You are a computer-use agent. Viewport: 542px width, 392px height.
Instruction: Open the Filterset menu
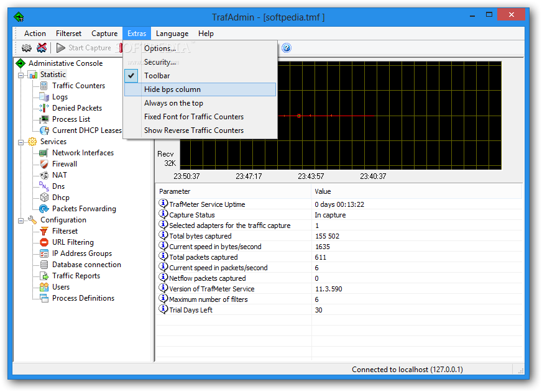pos(69,34)
